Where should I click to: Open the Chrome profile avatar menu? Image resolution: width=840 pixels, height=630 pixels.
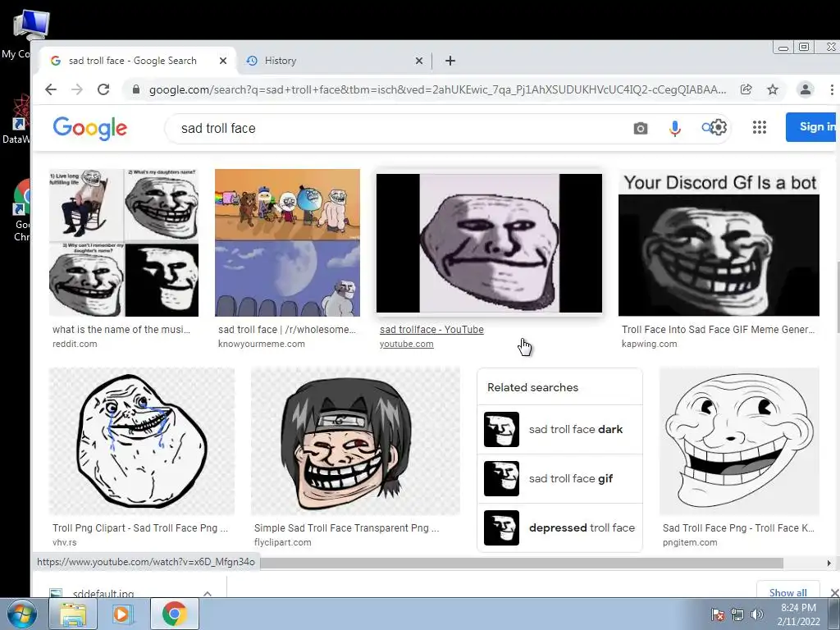tap(805, 89)
